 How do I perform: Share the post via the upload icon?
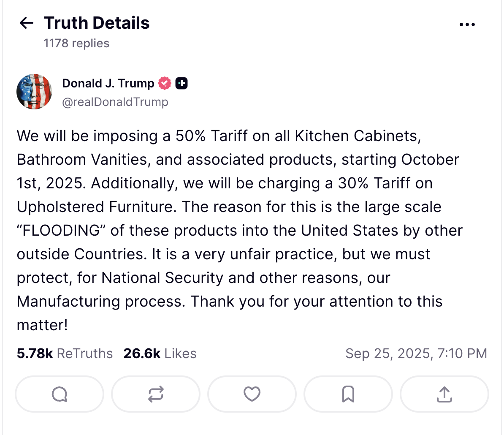click(444, 394)
